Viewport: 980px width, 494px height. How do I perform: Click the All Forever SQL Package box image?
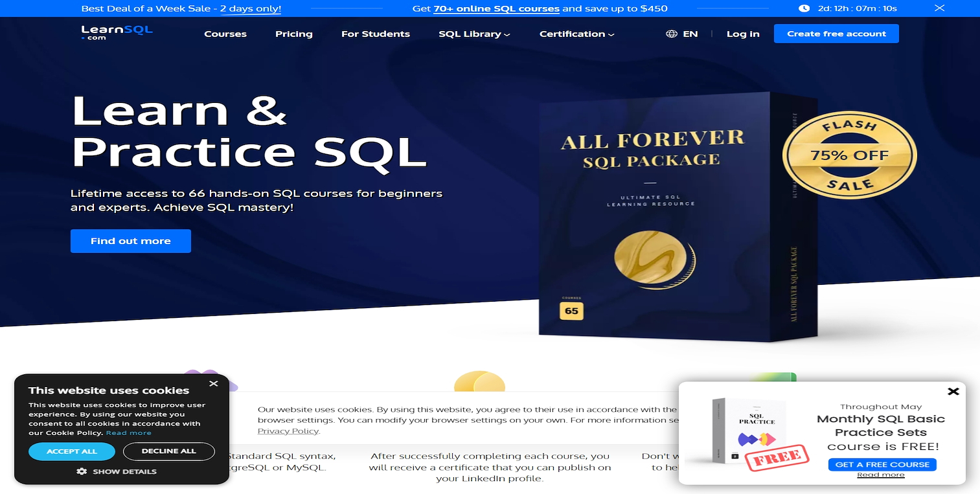coord(678,217)
